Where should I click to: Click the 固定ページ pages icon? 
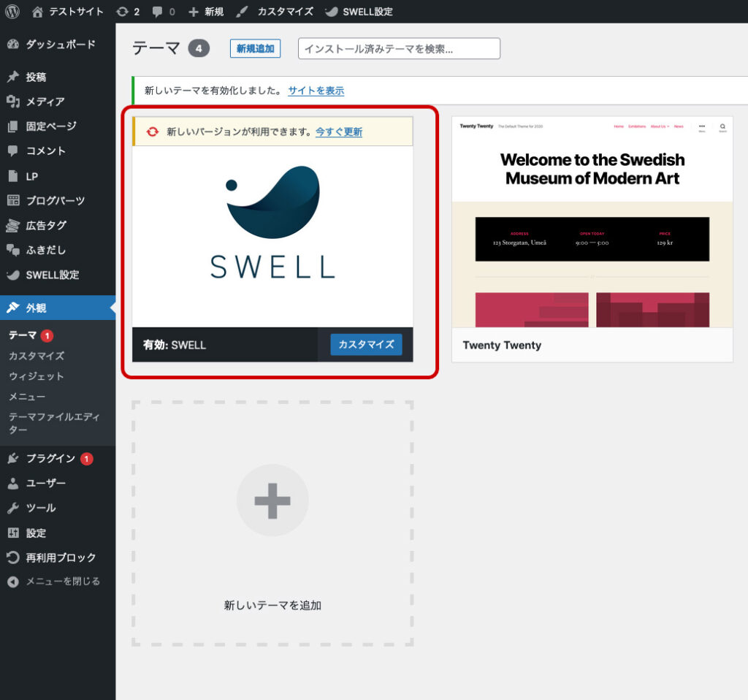(x=13, y=126)
